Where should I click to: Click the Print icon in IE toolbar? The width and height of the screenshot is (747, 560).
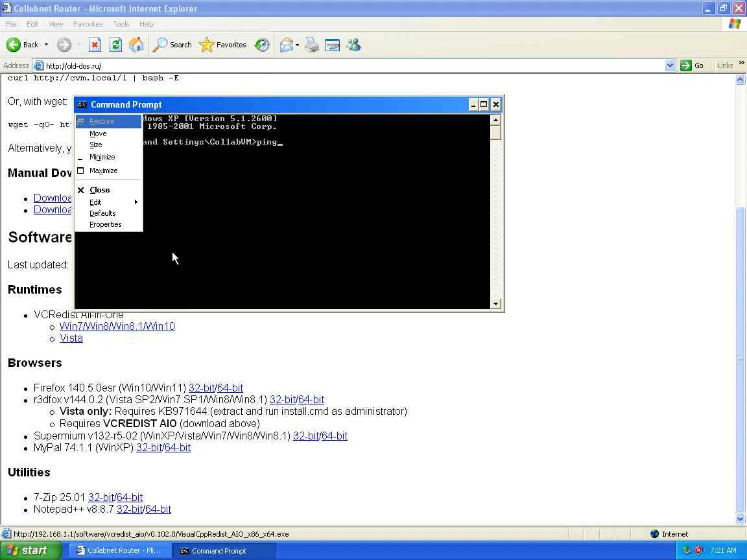click(312, 45)
